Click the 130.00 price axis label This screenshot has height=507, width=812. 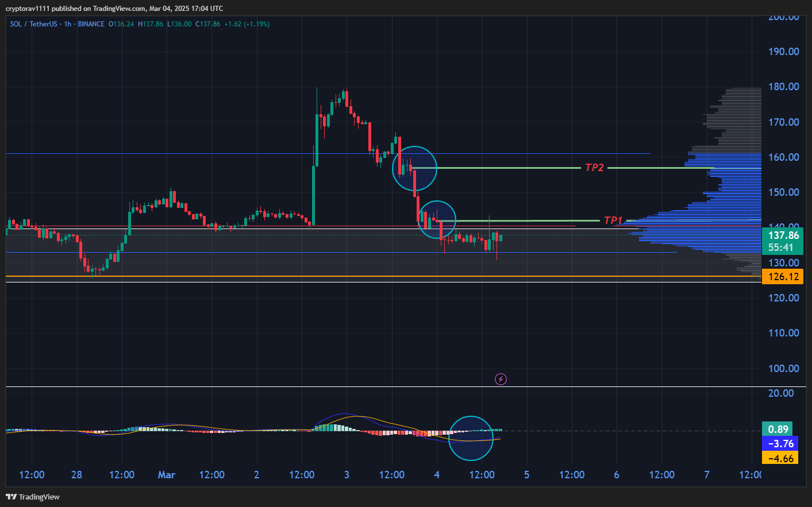coord(784,263)
